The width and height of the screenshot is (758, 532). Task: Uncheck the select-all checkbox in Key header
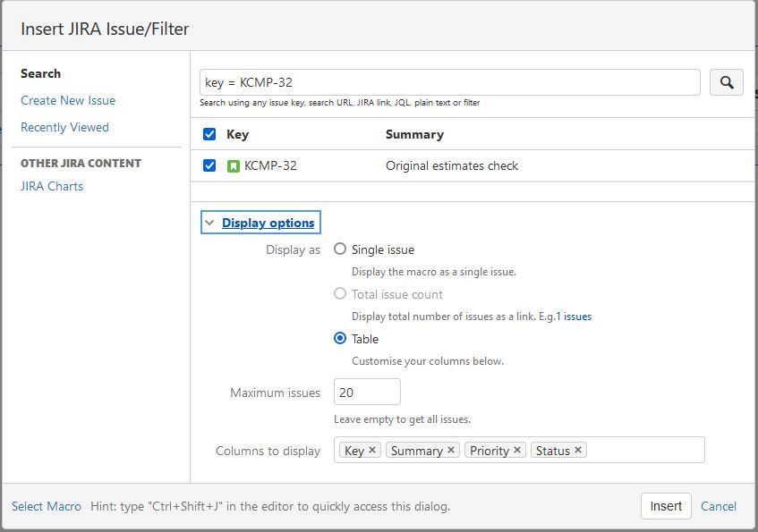(x=208, y=134)
